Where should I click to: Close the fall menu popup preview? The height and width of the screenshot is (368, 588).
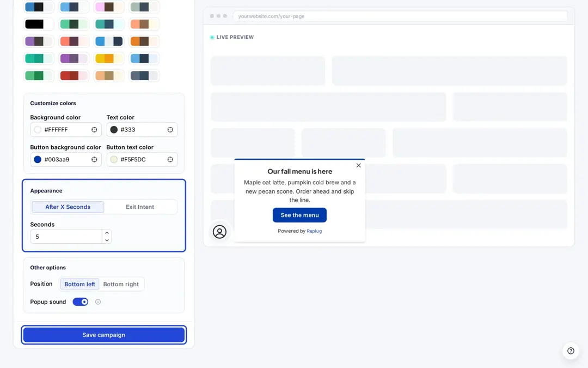[358, 165]
